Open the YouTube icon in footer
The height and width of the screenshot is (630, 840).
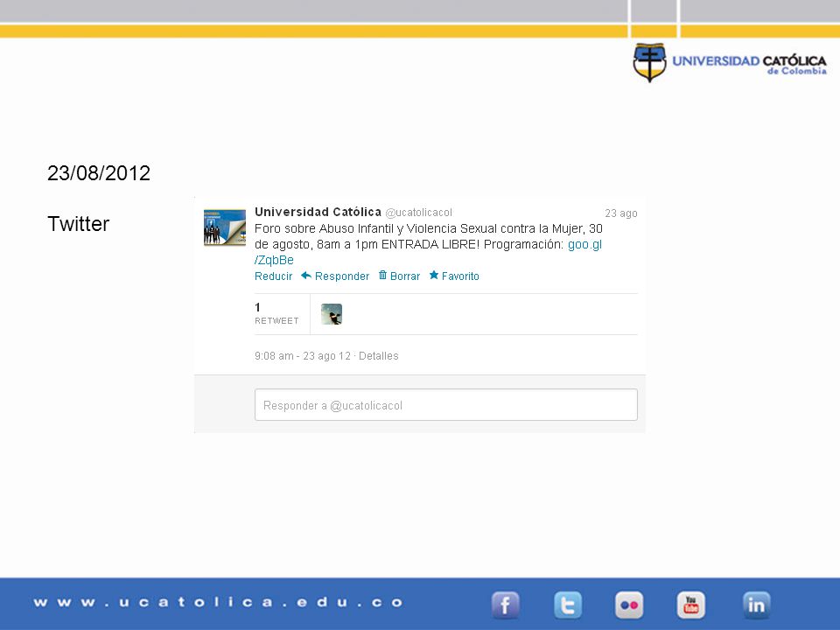pos(691,605)
